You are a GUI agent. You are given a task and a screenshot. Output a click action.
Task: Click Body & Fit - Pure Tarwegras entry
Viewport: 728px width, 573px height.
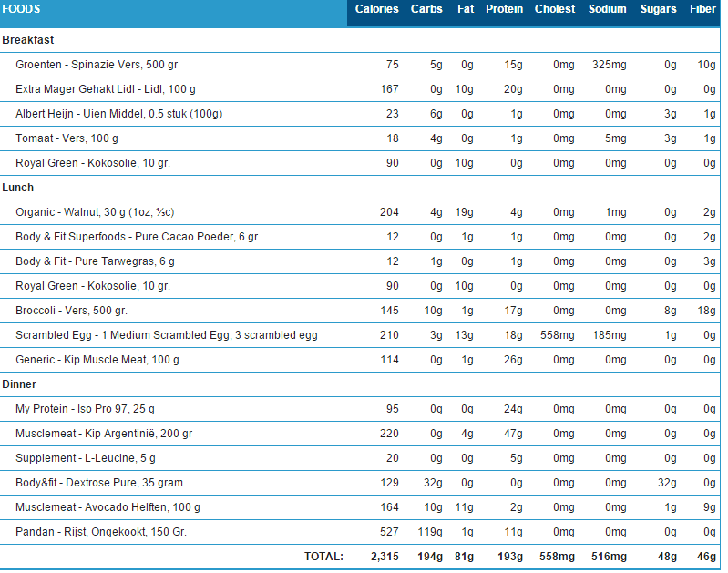tap(95, 261)
